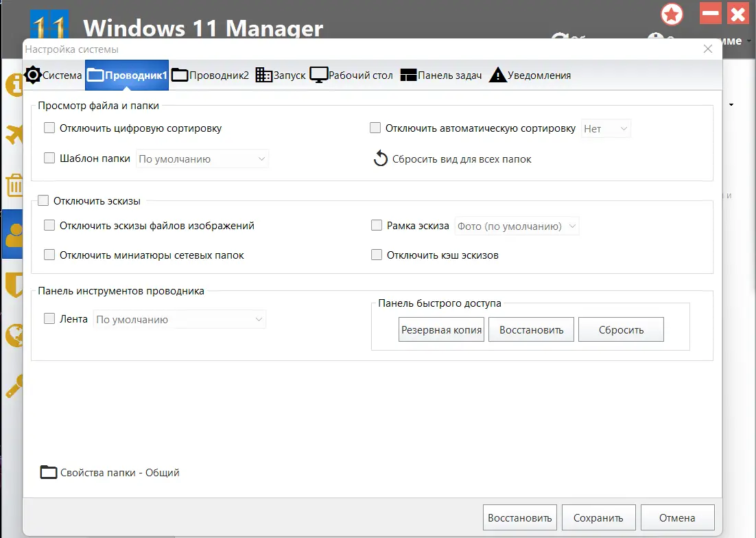Image resolution: width=756 pixels, height=538 pixels.
Task: Switch to the Рабочий стол tab
Action: click(351, 75)
